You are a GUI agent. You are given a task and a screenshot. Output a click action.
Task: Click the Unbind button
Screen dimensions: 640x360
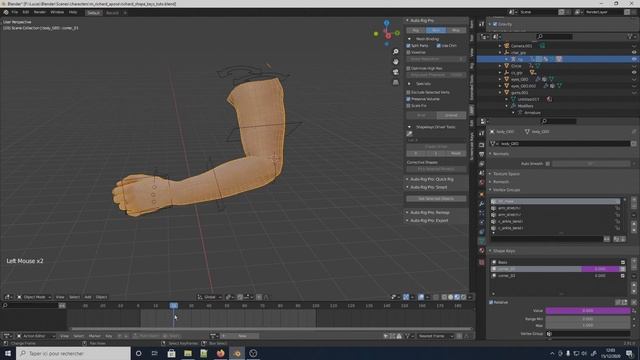tap(451, 116)
